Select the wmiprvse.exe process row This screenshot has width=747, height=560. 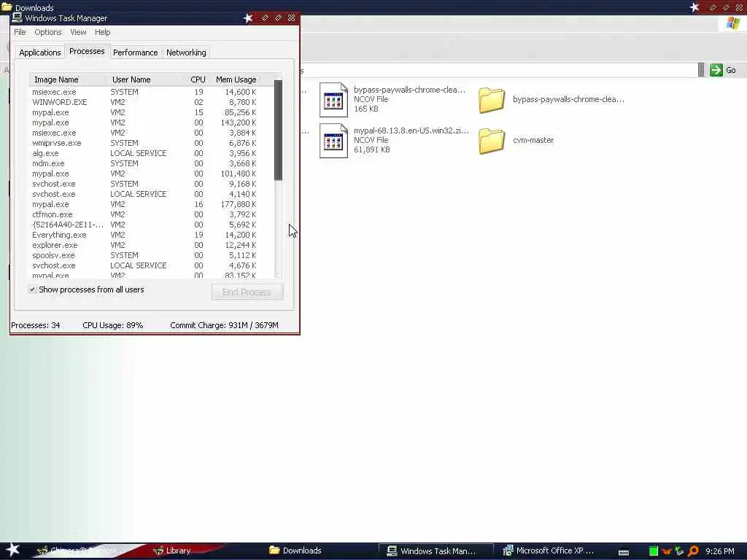click(144, 143)
